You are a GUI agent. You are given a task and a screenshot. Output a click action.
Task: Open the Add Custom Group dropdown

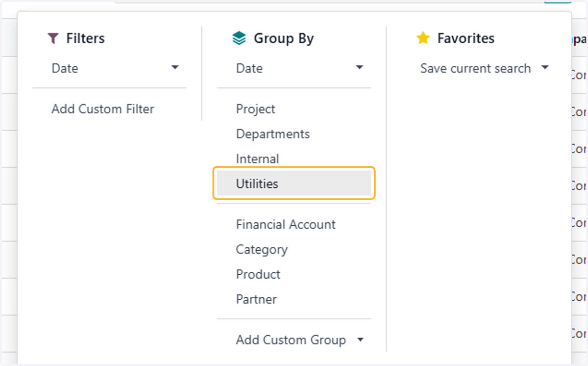point(361,340)
